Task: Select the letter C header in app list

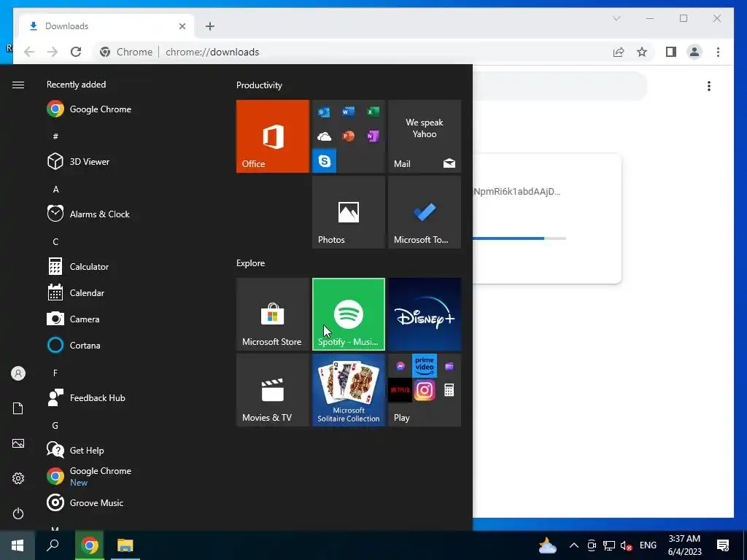Action: click(55, 241)
